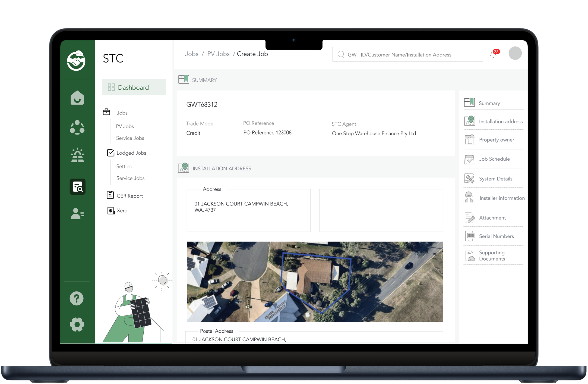Jump to System Details section

pos(495,179)
